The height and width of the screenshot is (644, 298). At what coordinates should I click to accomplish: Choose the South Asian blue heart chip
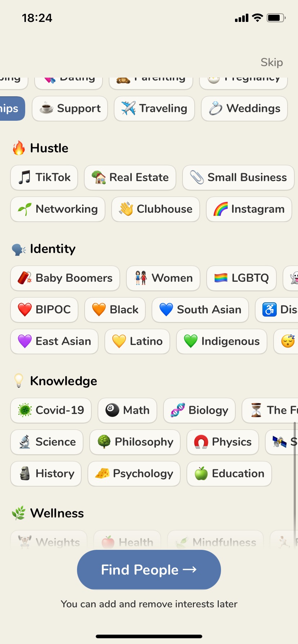coord(200,310)
